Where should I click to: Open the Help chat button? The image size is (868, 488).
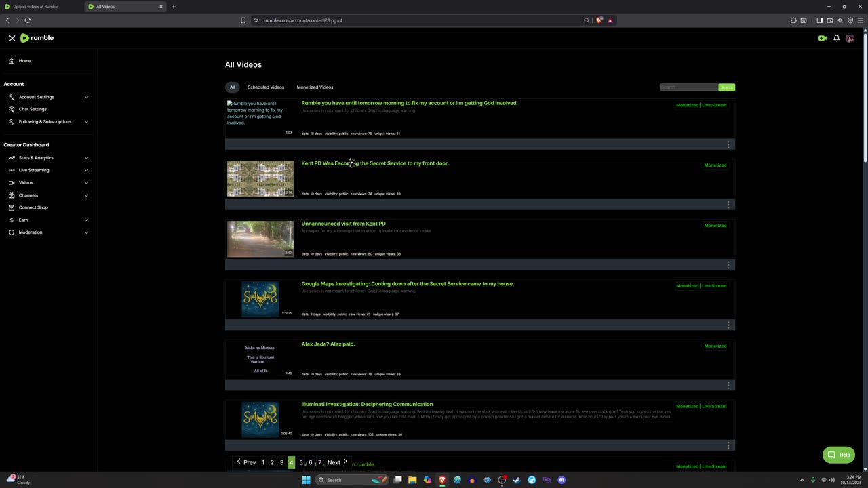point(839,455)
